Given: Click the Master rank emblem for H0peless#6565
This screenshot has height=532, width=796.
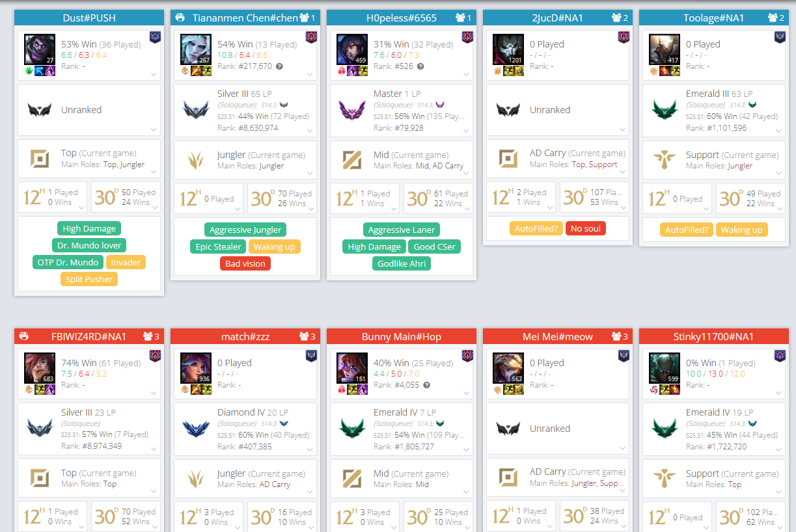Looking at the screenshot, I should point(352,110).
